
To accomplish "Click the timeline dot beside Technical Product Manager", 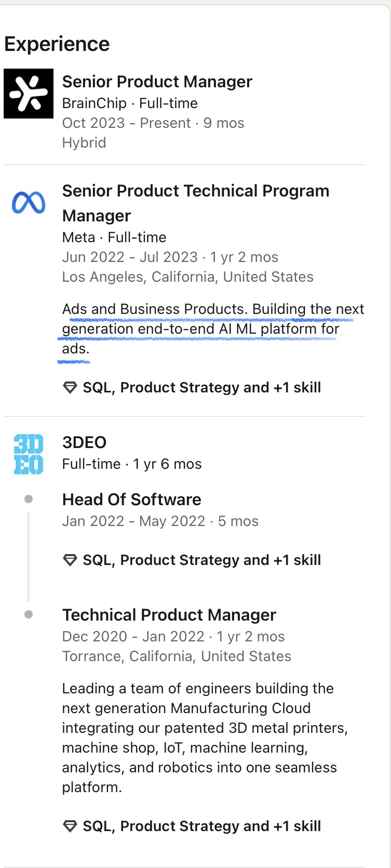I will pos(29,615).
